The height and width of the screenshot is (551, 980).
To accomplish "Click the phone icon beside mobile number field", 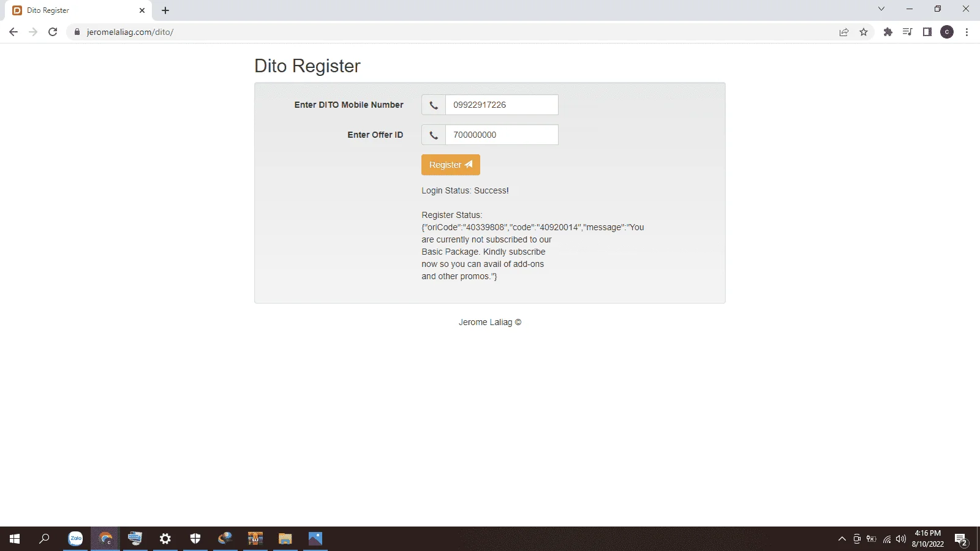I will point(434,105).
